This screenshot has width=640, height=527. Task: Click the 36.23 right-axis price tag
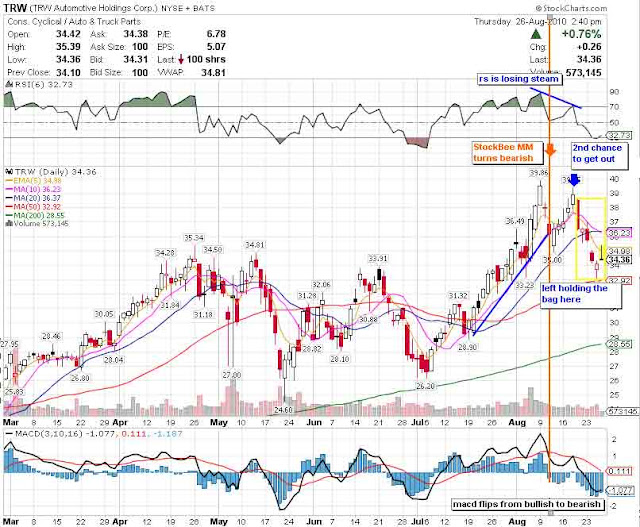(620, 233)
